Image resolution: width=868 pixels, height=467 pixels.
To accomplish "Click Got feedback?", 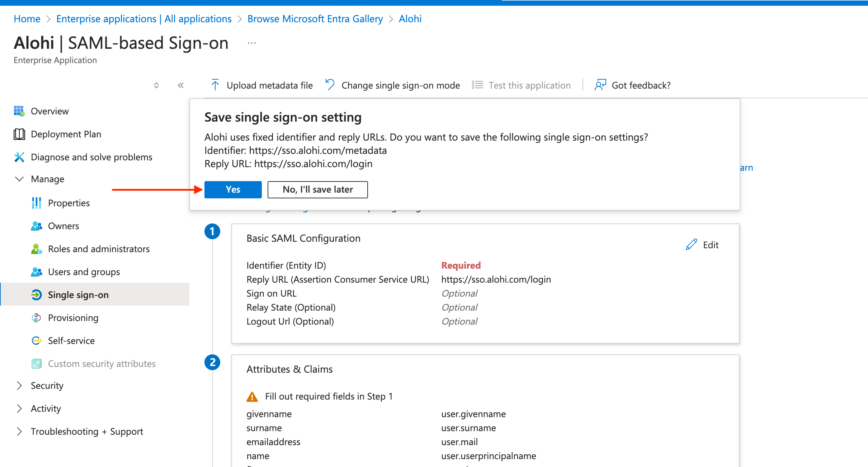I will pyautogui.click(x=633, y=85).
